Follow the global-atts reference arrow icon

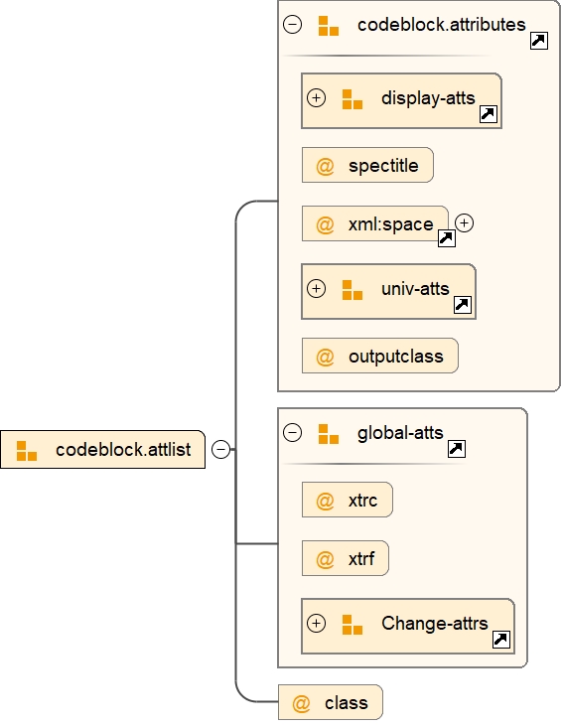tap(457, 449)
